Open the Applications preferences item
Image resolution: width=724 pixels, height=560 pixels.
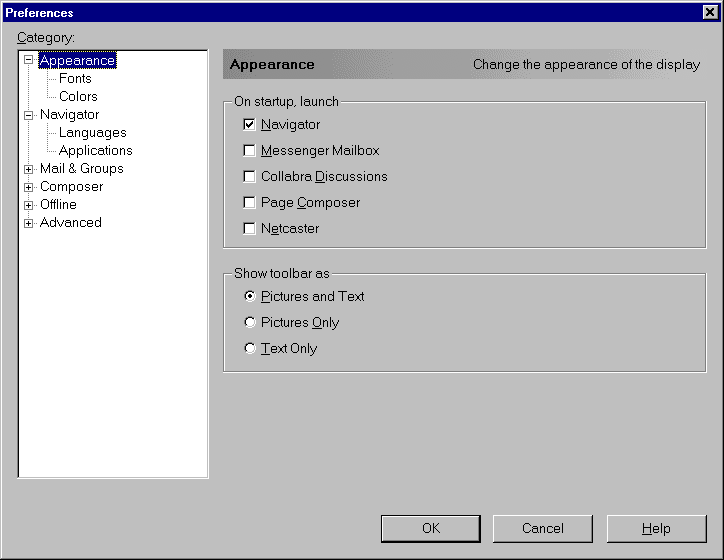[95, 151]
